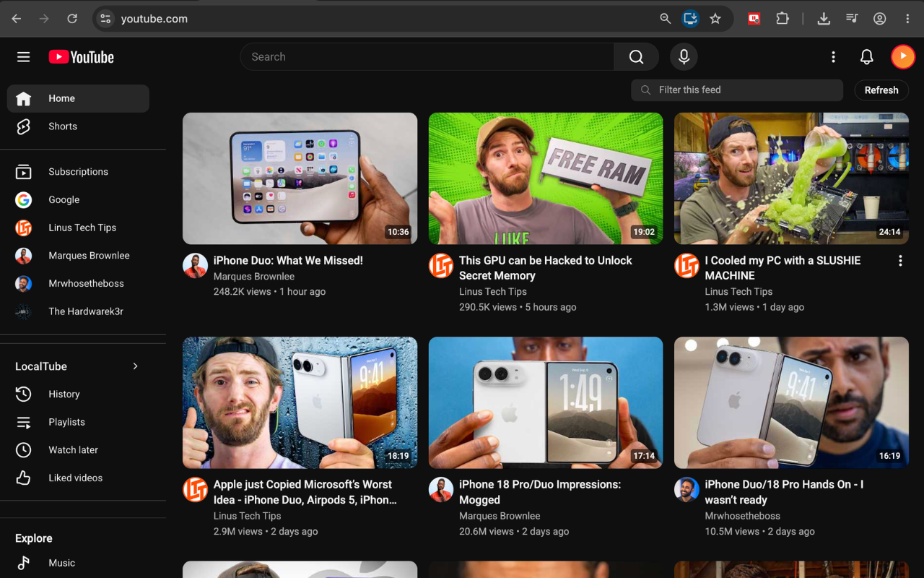Open the Chrome profile icon

(879, 19)
